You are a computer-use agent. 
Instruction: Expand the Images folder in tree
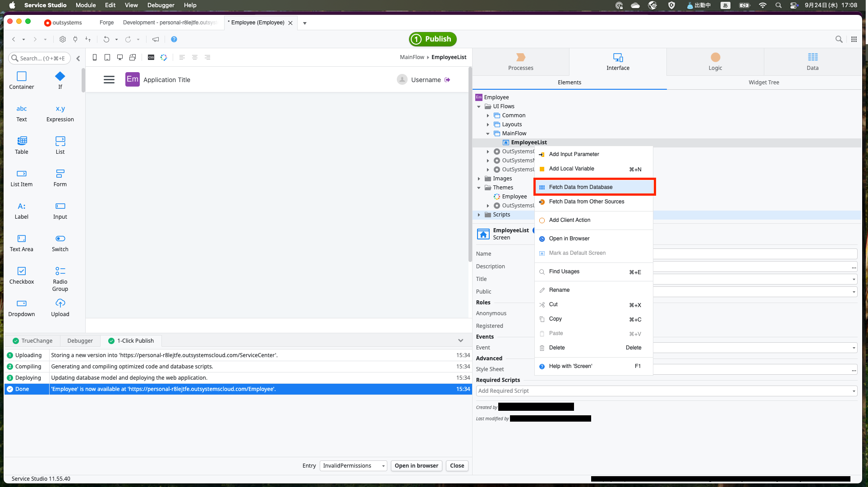tap(479, 179)
